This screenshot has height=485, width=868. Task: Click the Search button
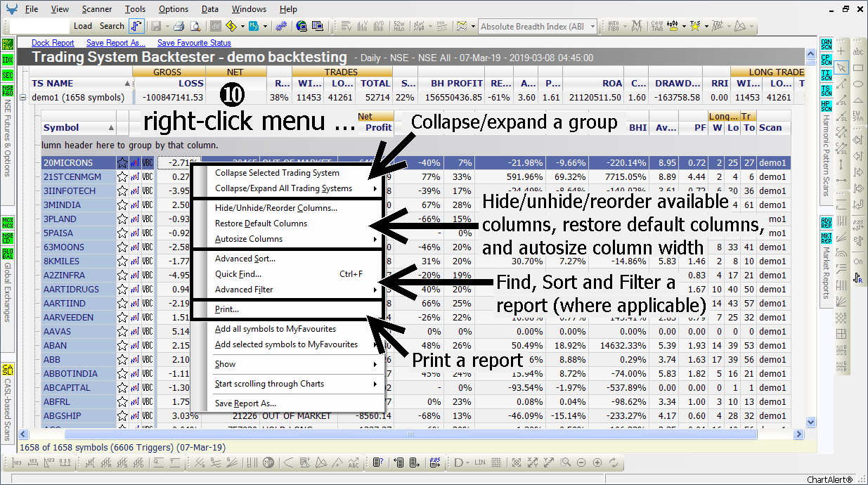(x=112, y=26)
